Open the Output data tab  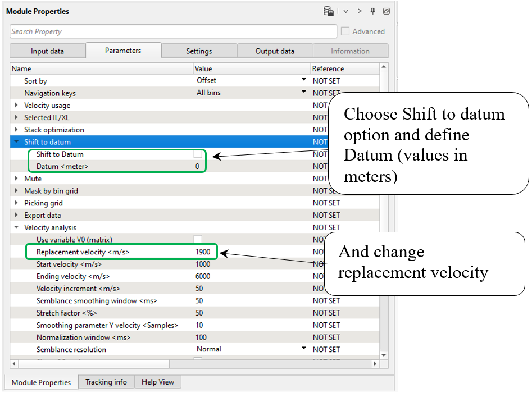point(275,51)
